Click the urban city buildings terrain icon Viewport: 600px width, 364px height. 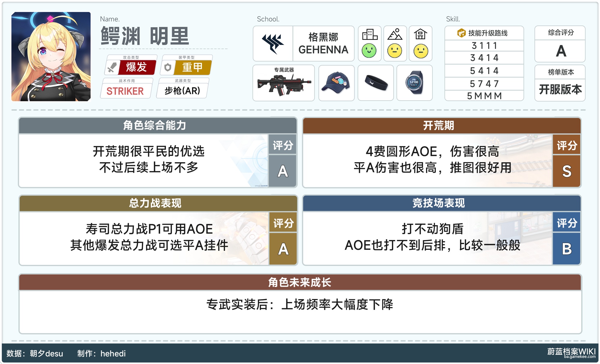(370, 34)
